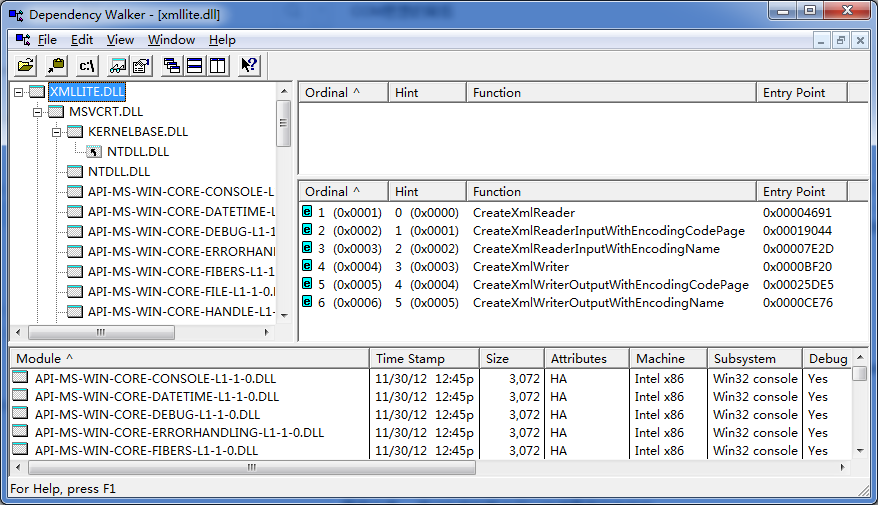Click export icon for CreateXmlWriterOutputWithEncodingCodePage
Screen dimensions: 878x505
(307, 283)
